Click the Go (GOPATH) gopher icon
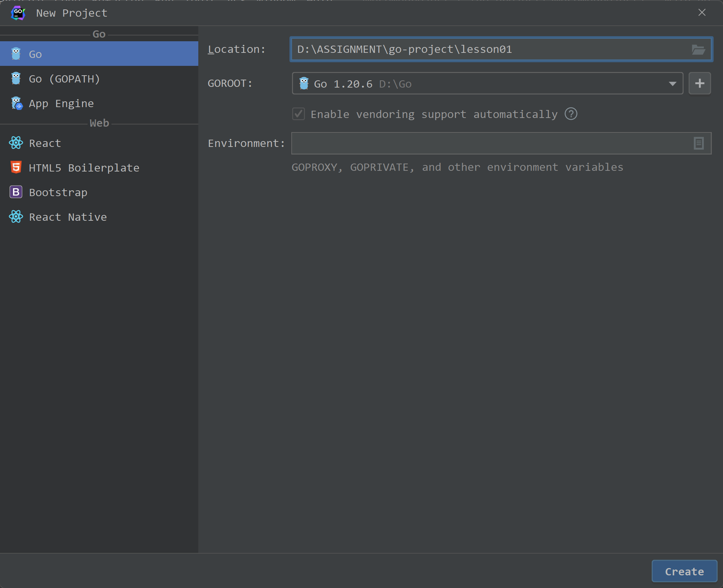Viewport: 723px width, 588px height. [16, 79]
